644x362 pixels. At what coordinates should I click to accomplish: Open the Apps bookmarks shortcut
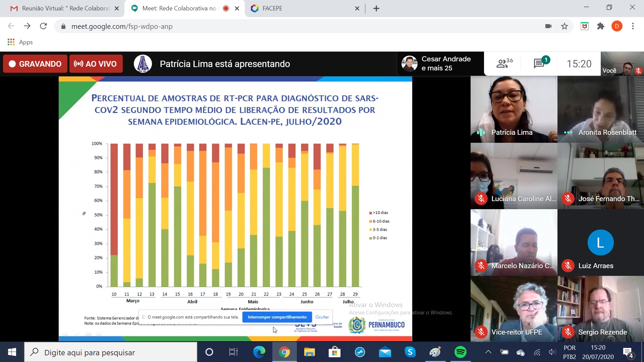(x=20, y=42)
